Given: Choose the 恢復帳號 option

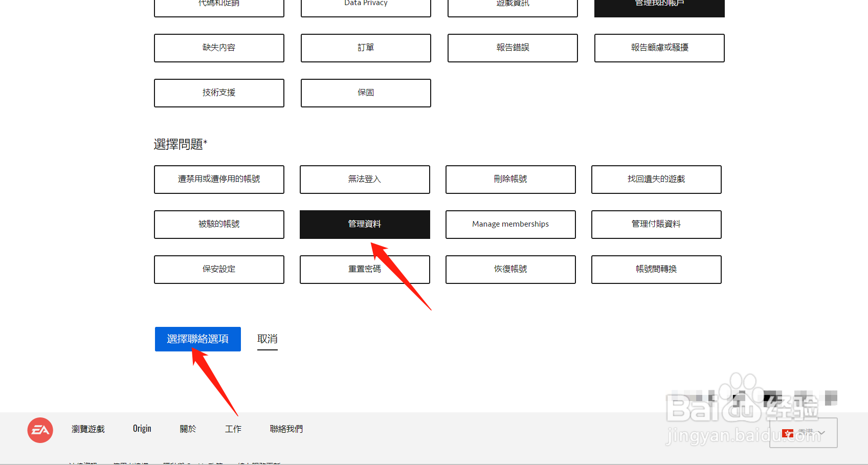Looking at the screenshot, I should point(510,269).
